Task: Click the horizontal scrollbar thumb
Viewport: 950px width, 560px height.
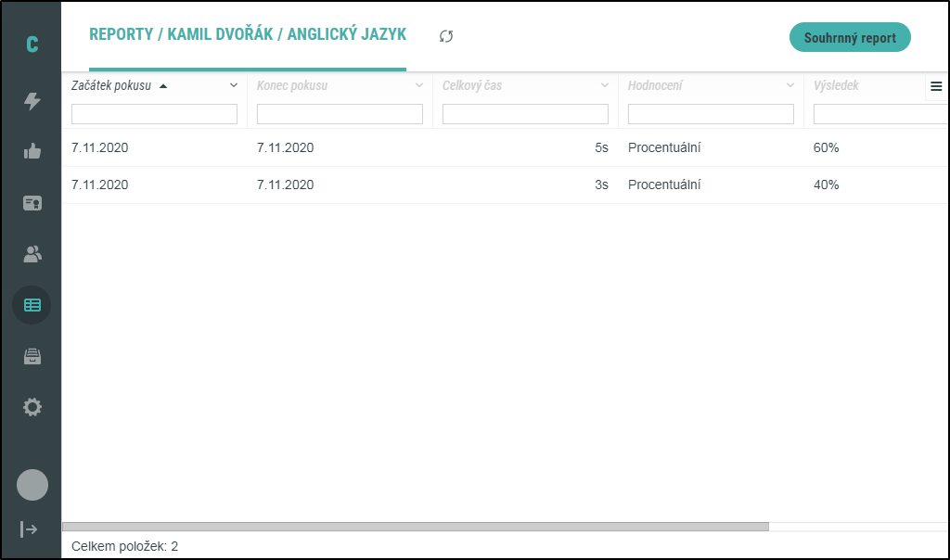Action: tap(415, 527)
